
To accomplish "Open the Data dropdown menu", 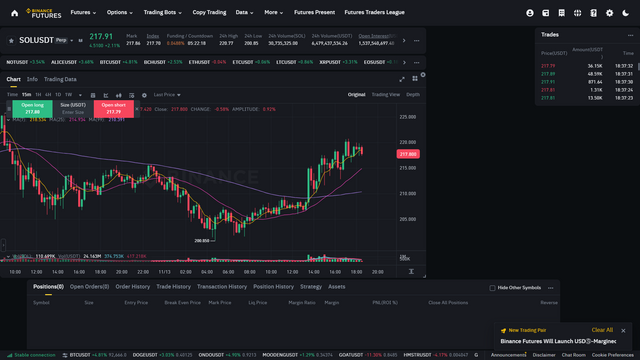I will point(244,13).
